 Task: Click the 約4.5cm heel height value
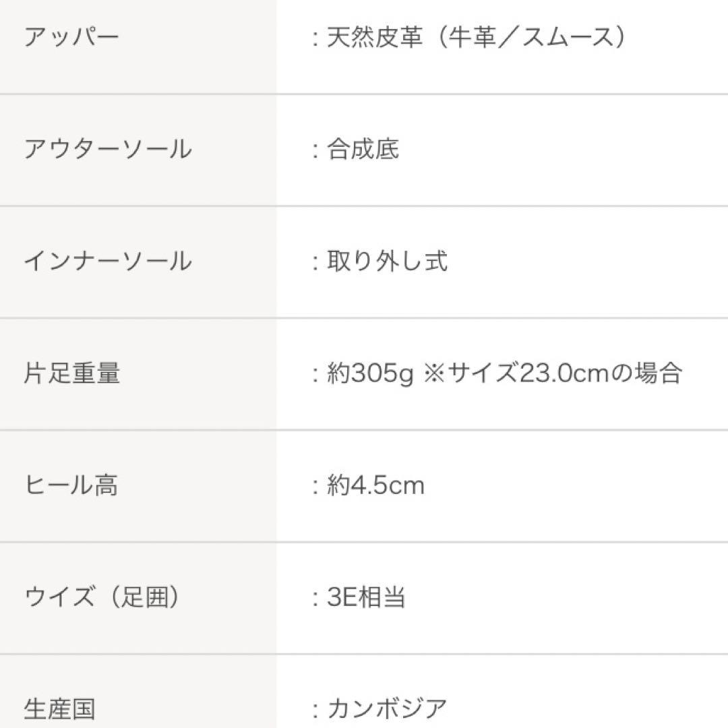point(375,485)
